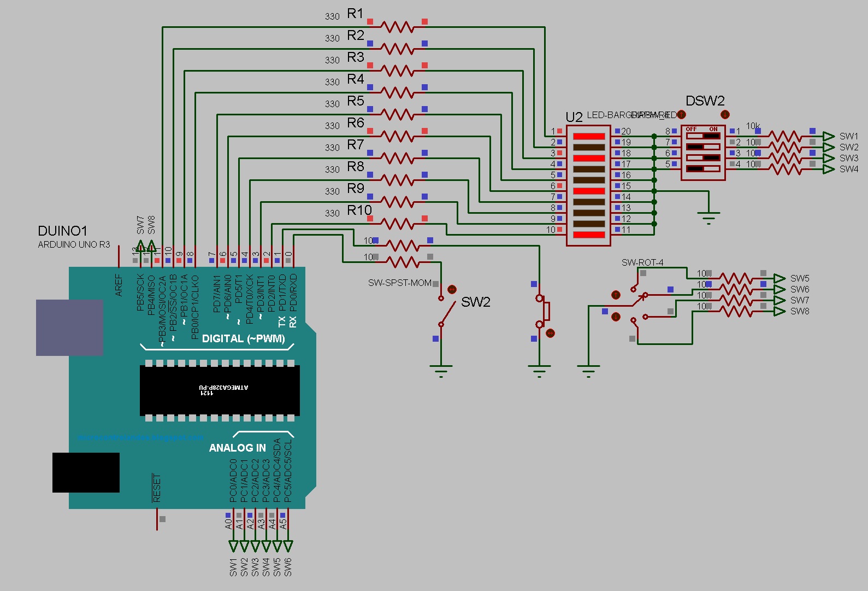Select the Arduino USB connector block
The image size is (868, 591).
point(69,327)
